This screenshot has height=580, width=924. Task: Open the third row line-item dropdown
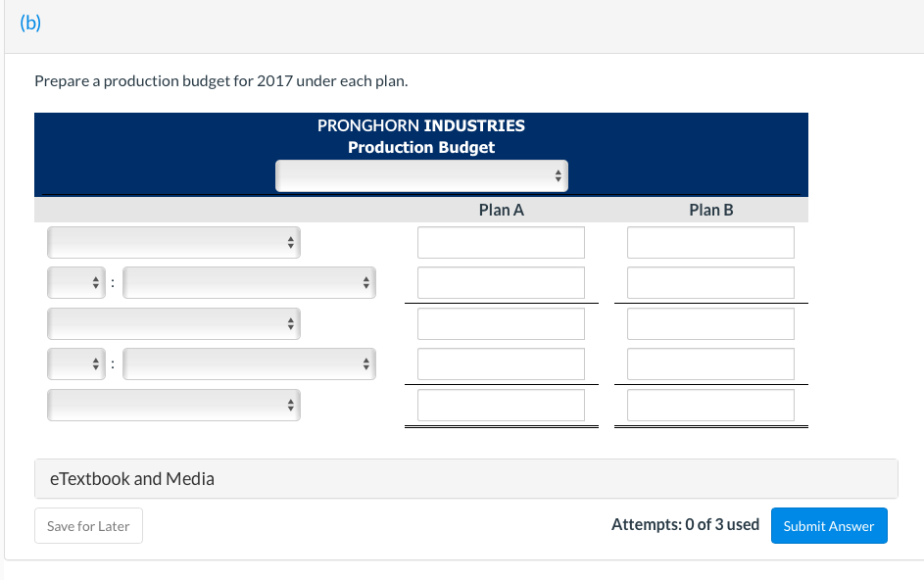[x=173, y=323]
